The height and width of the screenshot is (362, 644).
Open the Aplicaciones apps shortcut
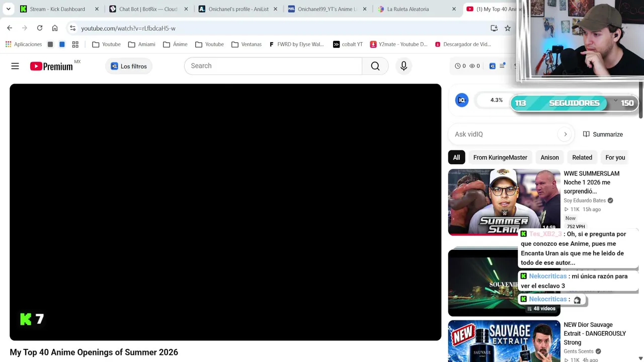click(x=24, y=44)
